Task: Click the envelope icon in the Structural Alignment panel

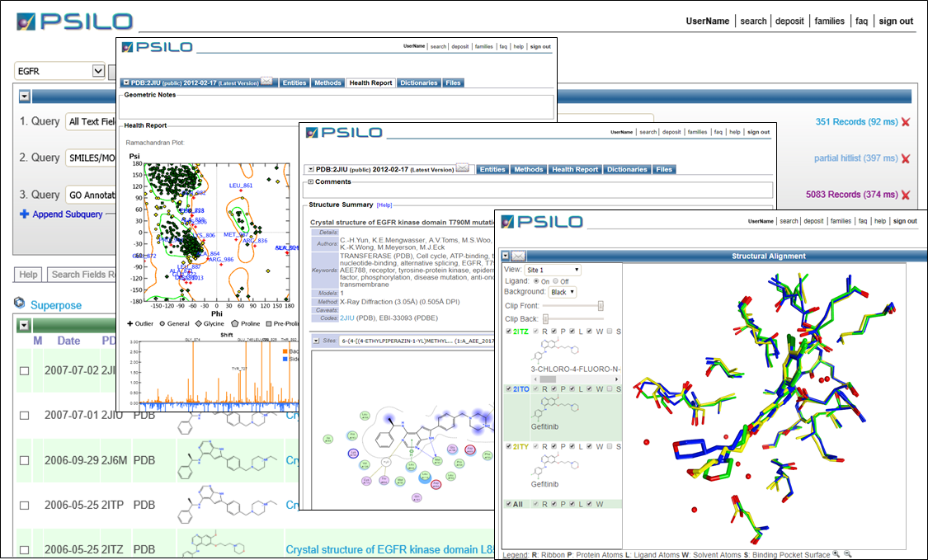Action: point(519,255)
